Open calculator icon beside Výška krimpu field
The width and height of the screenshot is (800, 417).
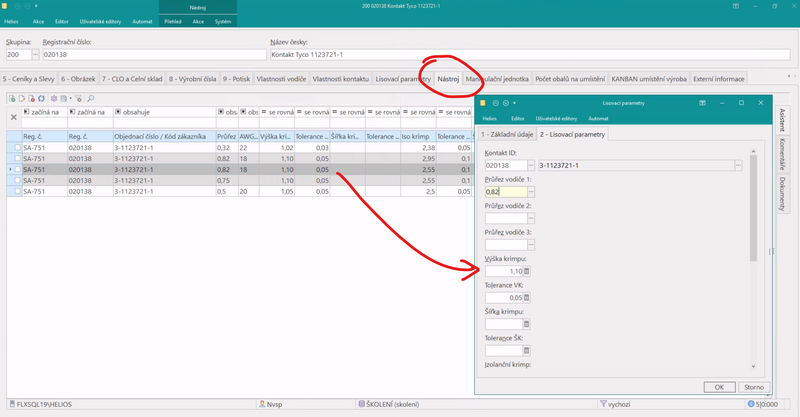(527, 271)
